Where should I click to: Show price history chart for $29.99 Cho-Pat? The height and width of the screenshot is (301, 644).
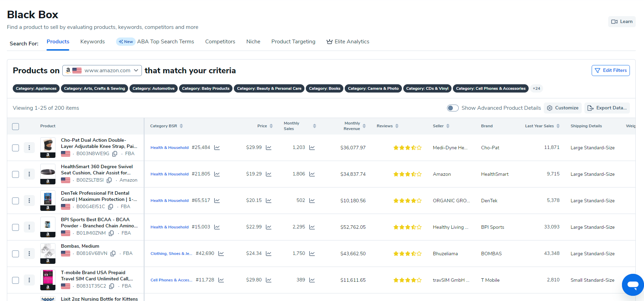[269, 148]
